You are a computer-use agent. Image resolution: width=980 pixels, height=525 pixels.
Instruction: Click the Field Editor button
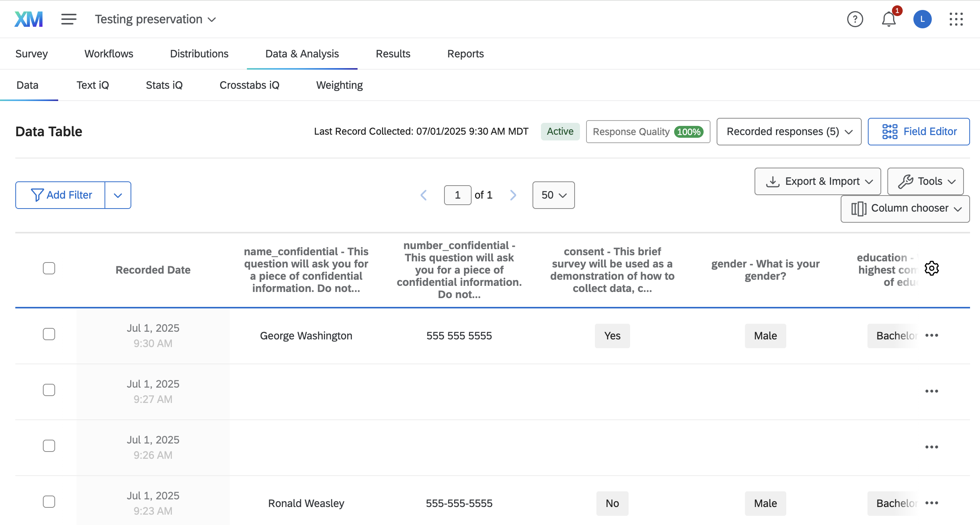point(918,132)
